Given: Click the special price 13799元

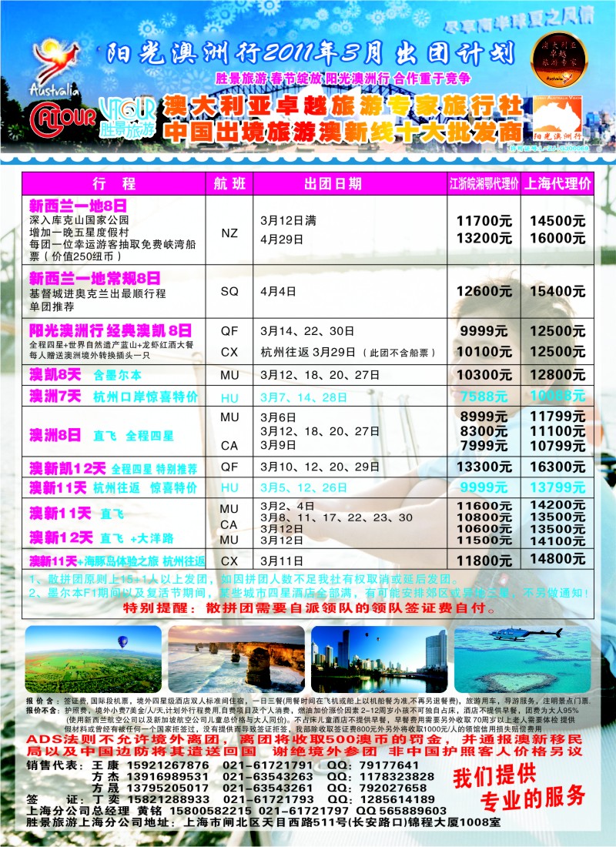Looking at the screenshot, I should [557, 487].
